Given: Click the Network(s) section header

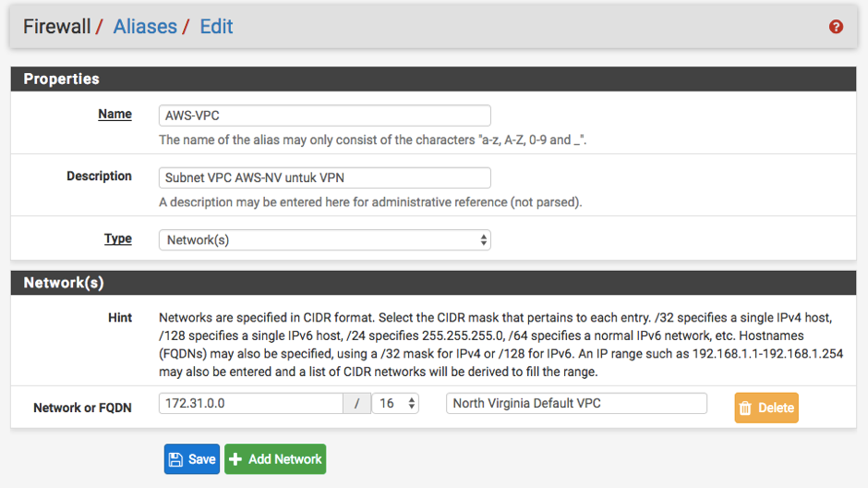Looking at the screenshot, I should coord(433,283).
